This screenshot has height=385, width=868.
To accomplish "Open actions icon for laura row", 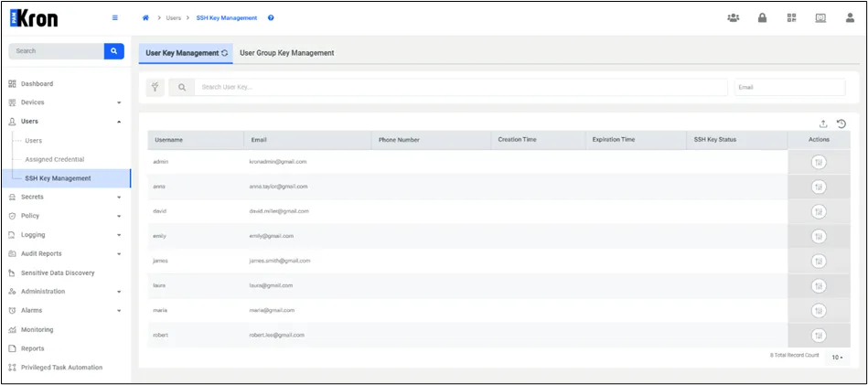I will 819,286.
